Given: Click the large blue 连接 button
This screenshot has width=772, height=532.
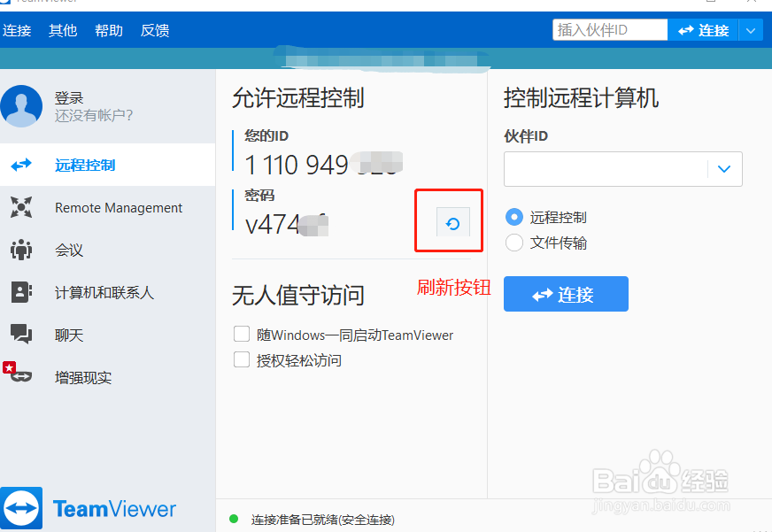Looking at the screenshot, I should (566, 294).
